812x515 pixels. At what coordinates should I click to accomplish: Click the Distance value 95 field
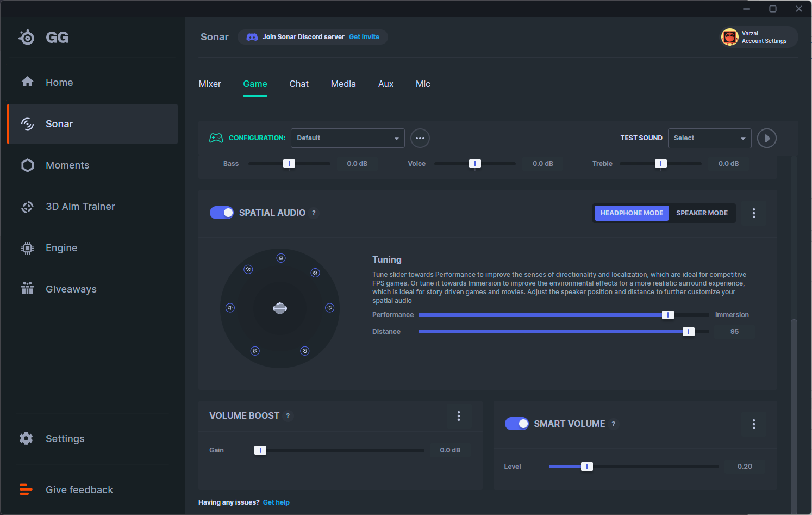[734, 332]
